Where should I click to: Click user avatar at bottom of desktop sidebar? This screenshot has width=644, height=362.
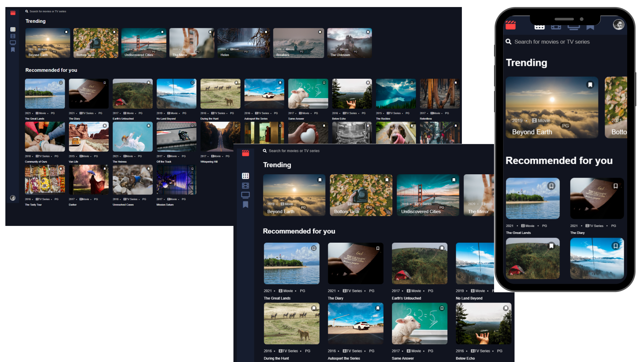(13, 198)
